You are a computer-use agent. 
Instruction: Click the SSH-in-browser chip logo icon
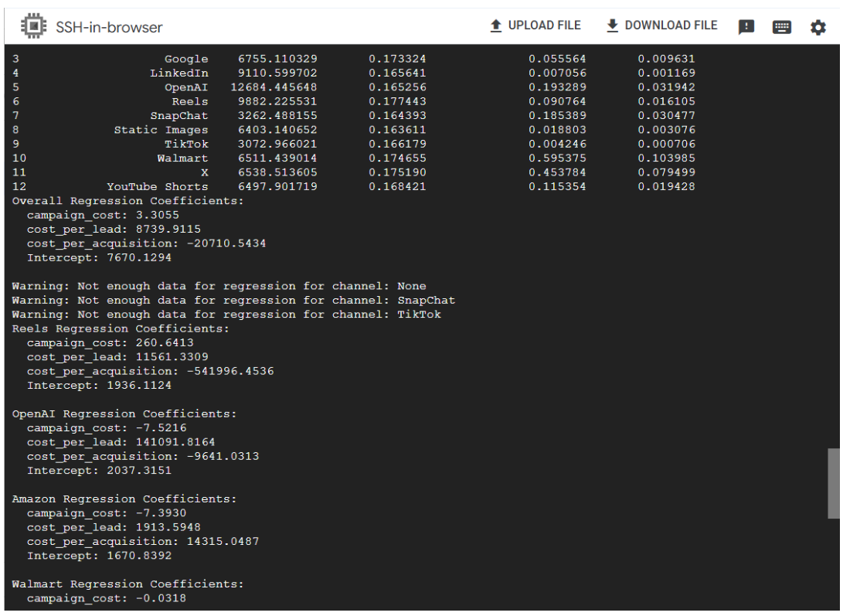(33, 26)
